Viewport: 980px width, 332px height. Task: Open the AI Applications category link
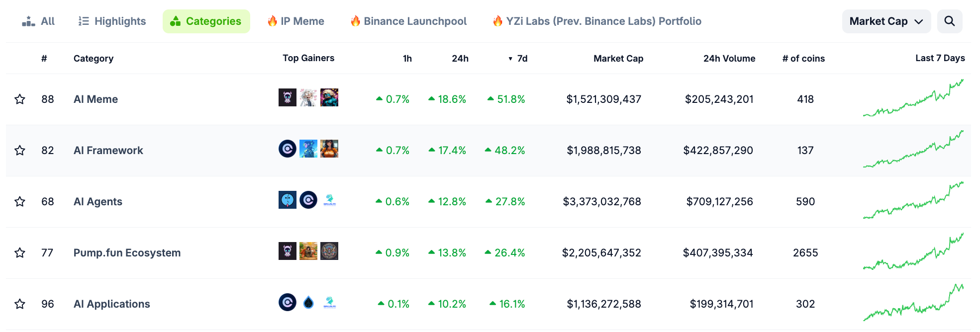pos(111,304)
